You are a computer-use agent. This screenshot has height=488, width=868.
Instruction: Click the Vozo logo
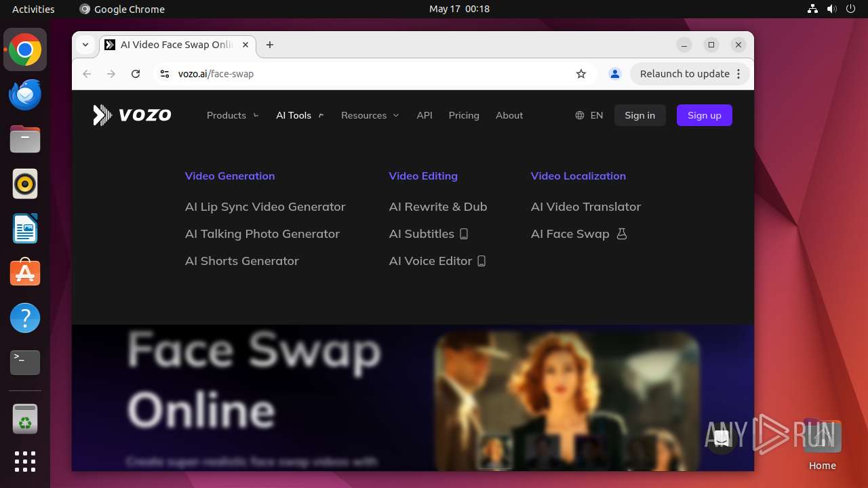(x=132, y=115)
